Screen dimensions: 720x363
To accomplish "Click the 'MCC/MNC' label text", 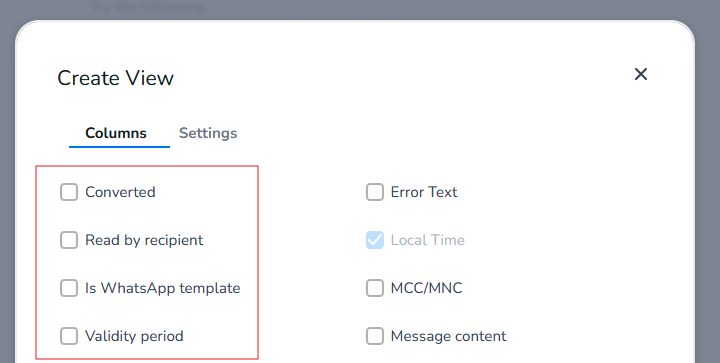I will click(x=427, y=288).
